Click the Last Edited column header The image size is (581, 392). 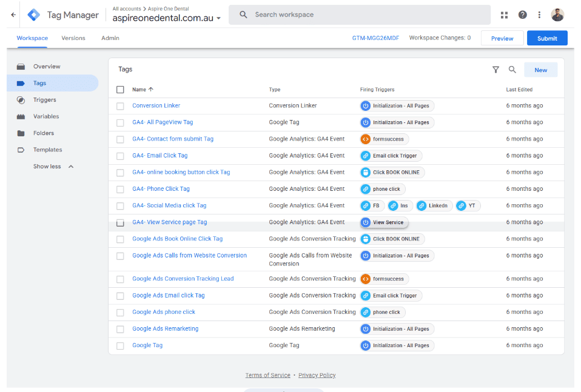coord(519,90)
